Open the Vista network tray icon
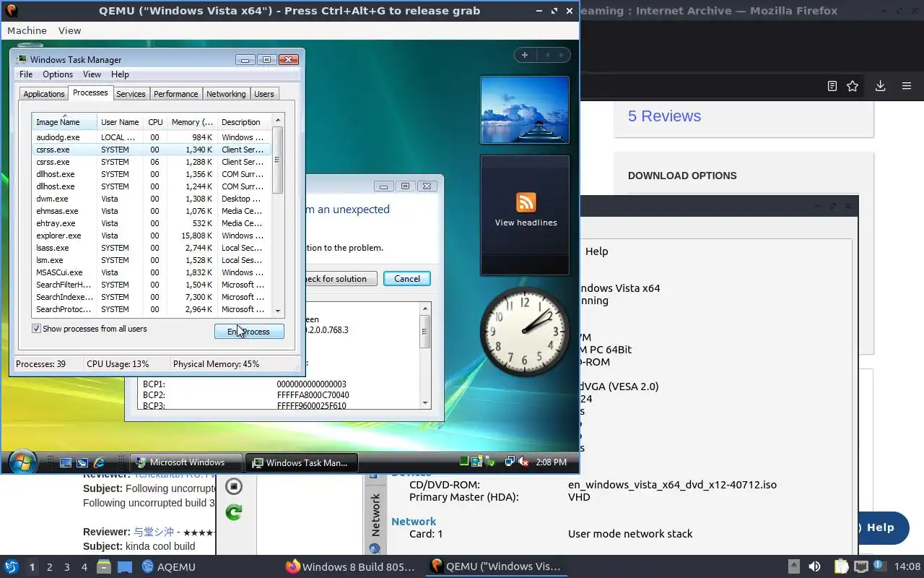 [x=510, y=462]
